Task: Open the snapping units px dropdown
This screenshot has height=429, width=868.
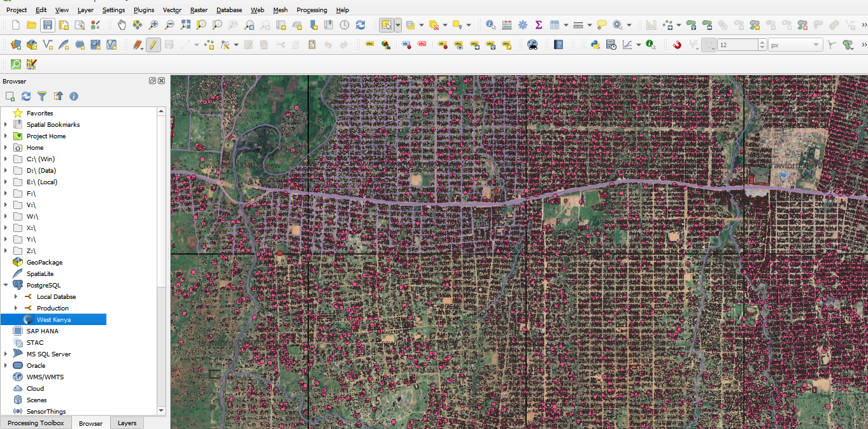Action: click(x=795, y=45)
